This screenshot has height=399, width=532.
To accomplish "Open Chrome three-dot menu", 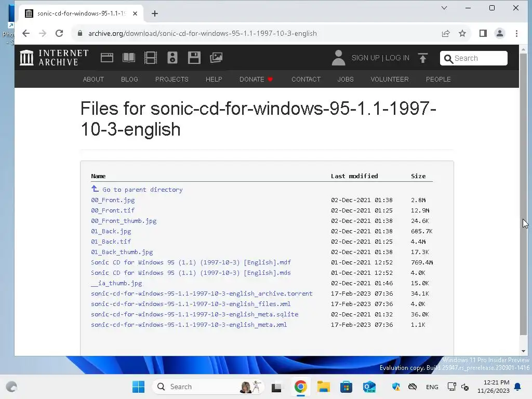I will pyautogui.click(x=516, y=33).
